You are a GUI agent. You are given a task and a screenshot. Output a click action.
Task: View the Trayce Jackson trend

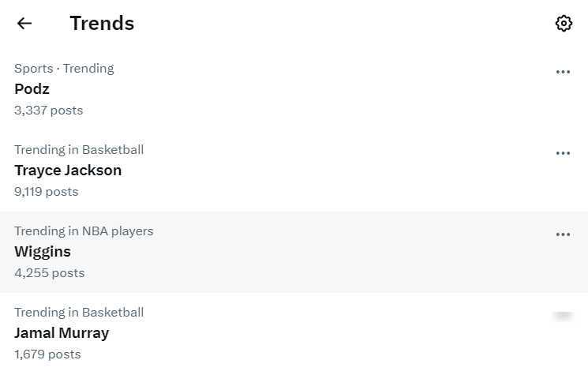pos(68,171)
